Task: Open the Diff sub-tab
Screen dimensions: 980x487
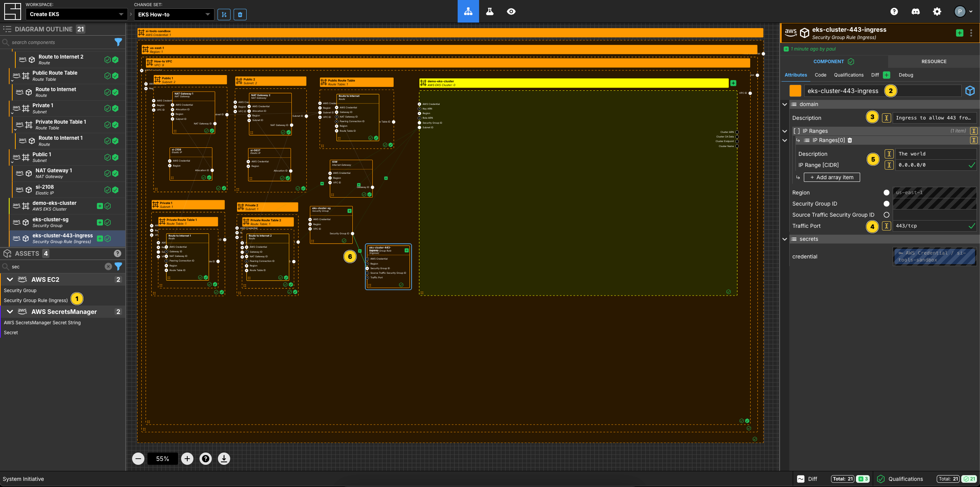Action: click(875, 75)
